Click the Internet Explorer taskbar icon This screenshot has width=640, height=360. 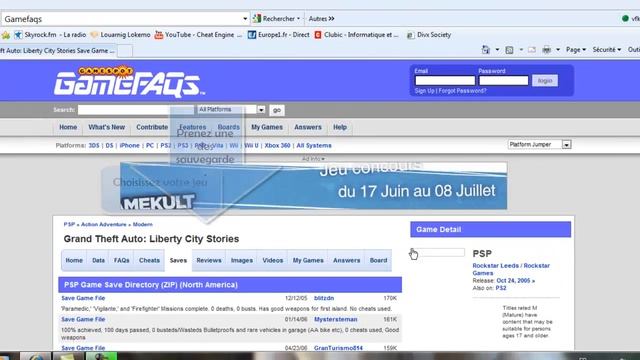36,356
